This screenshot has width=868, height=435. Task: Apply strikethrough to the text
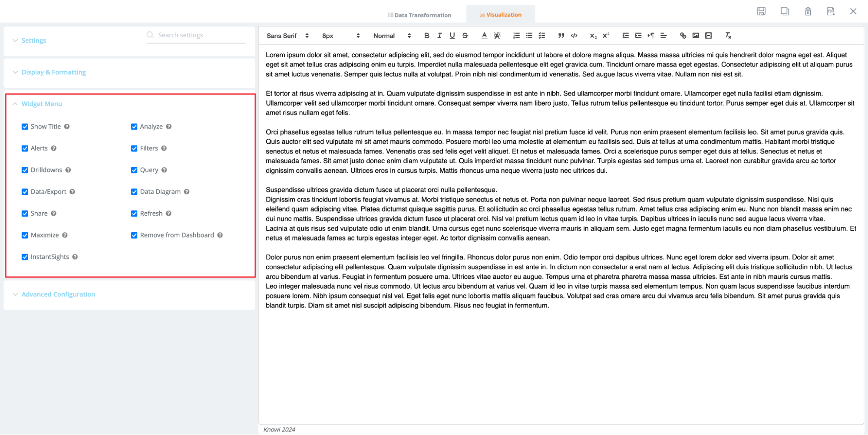pos(465,36)
